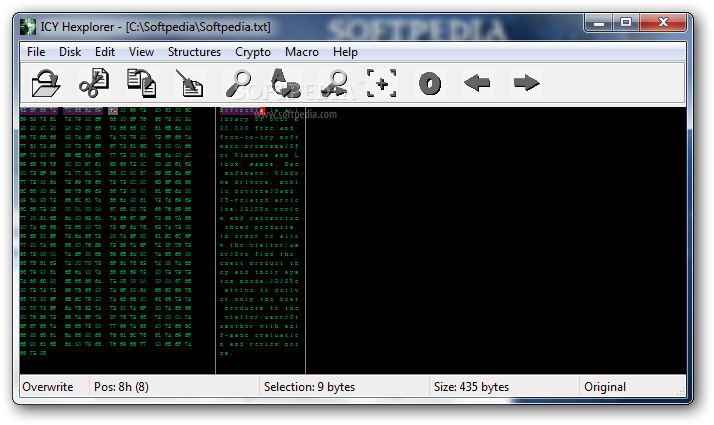Image resolution: width=714 pixels, height=425 pixels.
Task: Click 'Size: 435 bytes' in status bar
Action: click(471, 387)
